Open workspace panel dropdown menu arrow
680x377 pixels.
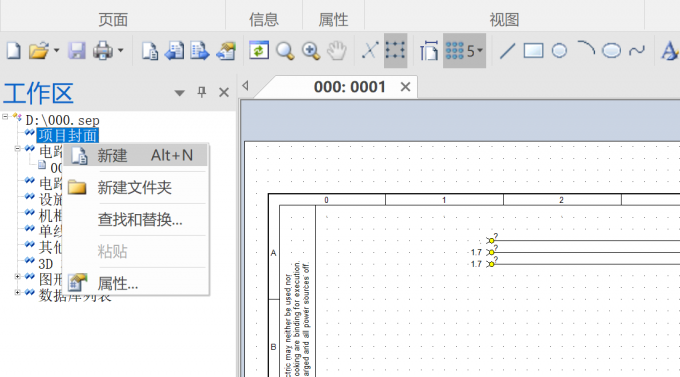[180, 93]
